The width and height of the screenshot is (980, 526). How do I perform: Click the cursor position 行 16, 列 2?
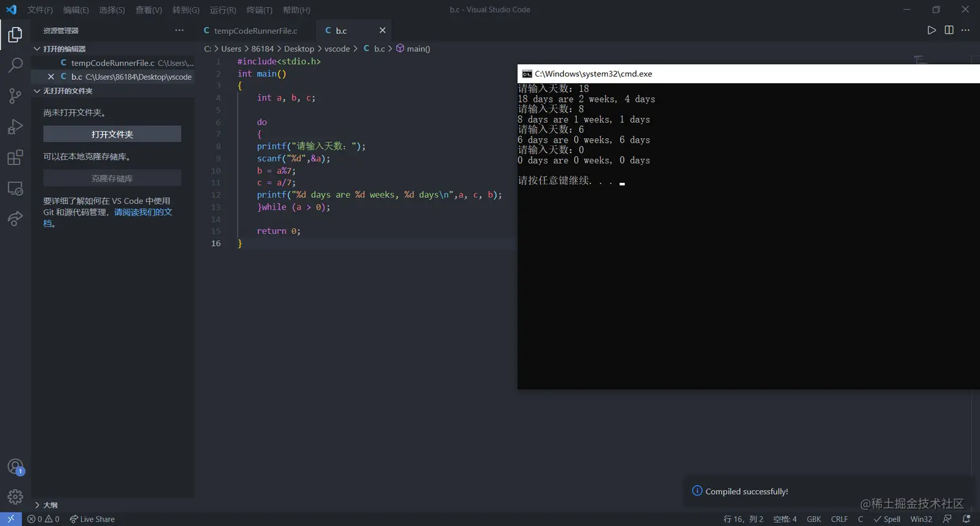743,519
